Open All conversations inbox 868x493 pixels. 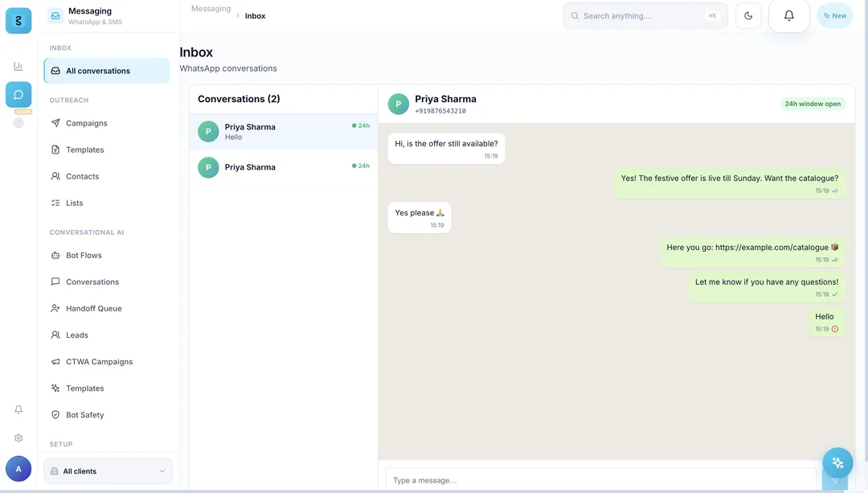107,71
